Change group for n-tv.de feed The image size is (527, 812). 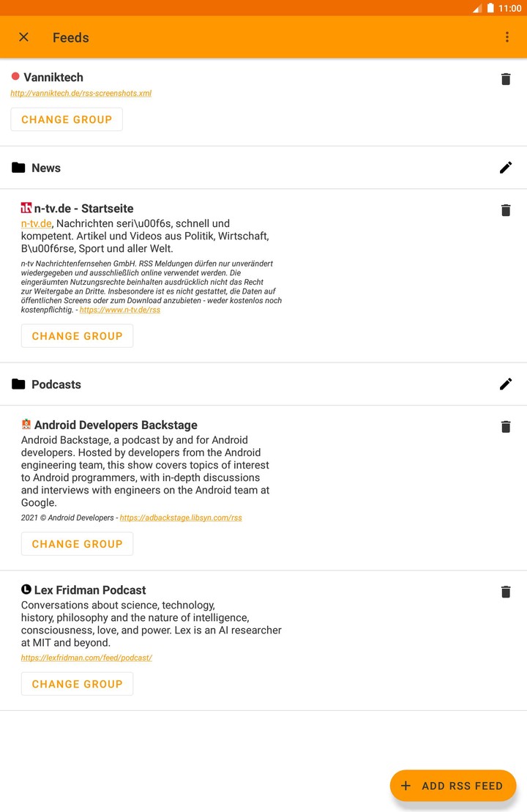[77, 336]
